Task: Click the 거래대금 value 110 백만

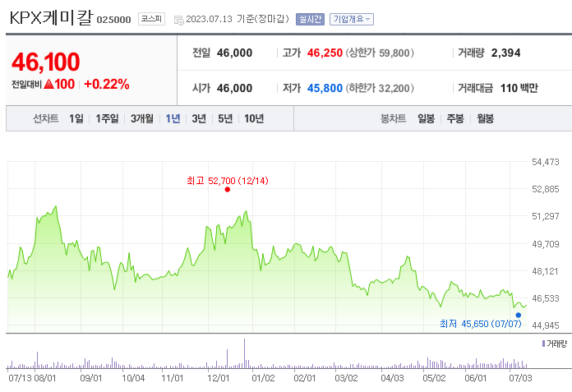Action: coord(519,88)
